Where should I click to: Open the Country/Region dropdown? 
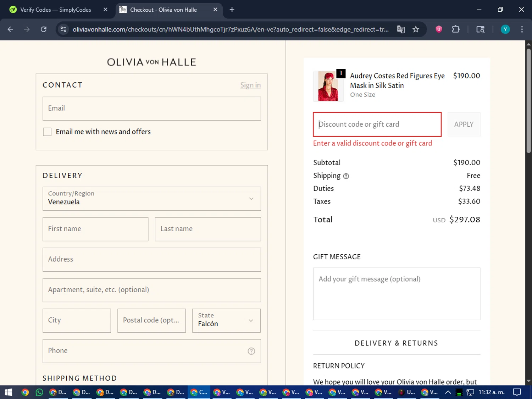152,199
